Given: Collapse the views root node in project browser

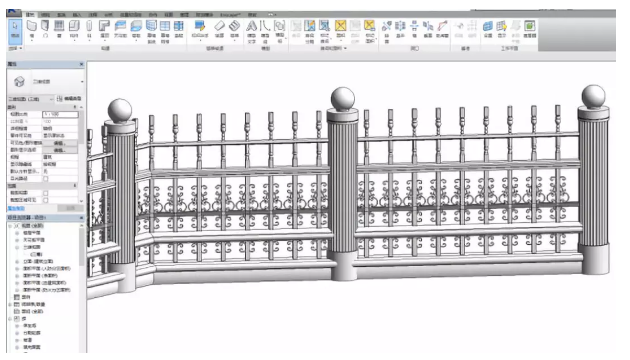Looking at the screenshot, I should tap(10, 226).
